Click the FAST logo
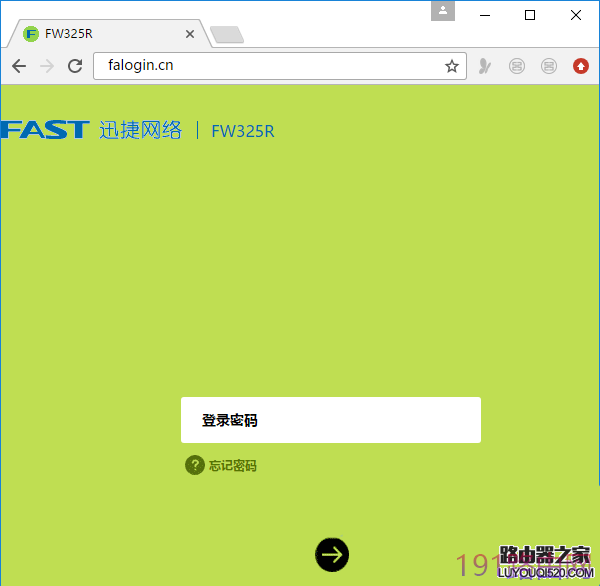Screen dimensions: 600x586 pyautogui.click(x=45, y=130)
